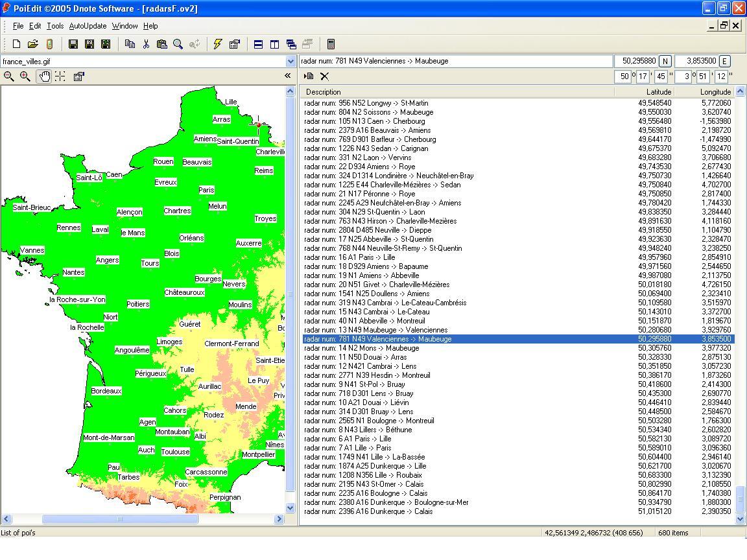747x560 pixels.
Task: Select the zoom out map tool
Action: [x=9, y=76]
